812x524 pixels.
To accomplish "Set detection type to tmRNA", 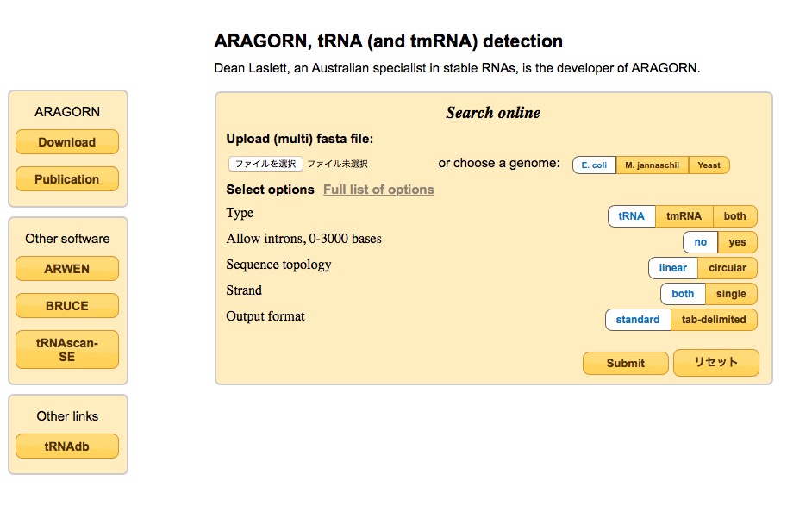I will (684, 216).
